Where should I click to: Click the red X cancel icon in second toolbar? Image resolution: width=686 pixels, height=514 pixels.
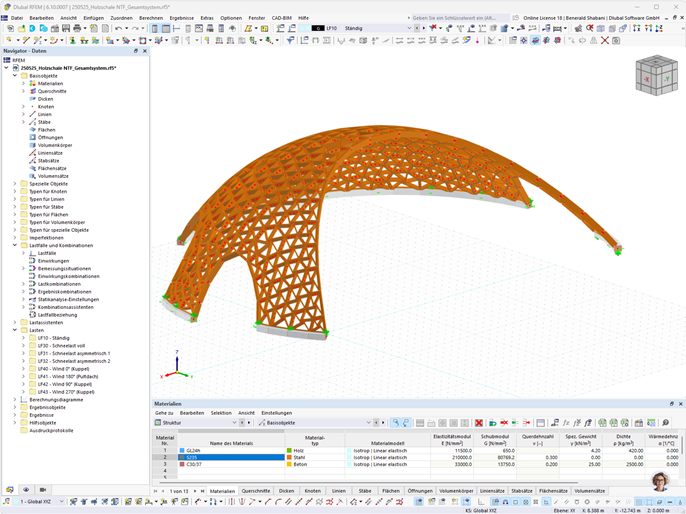pos(605,41)
